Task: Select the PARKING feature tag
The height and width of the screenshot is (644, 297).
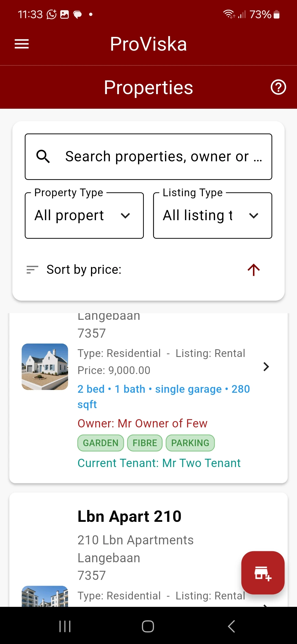Action: (x=190, y=443)
